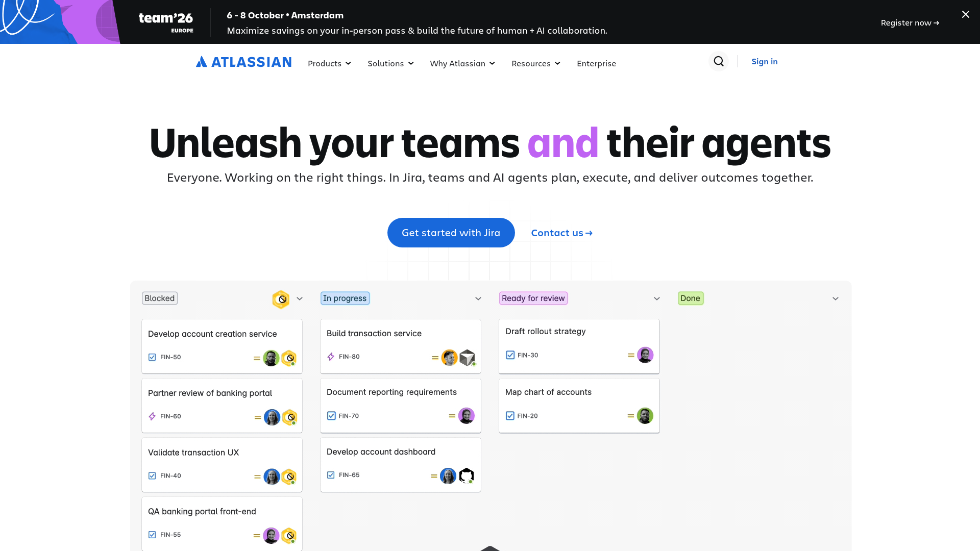This screenshot has width=980, height=551.
Task: Select the Ready for review status label
Action: click(x=533, y=298)
